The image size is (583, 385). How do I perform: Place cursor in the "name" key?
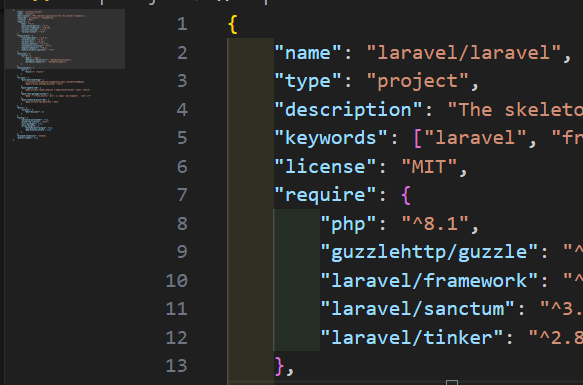click(308, 53)
